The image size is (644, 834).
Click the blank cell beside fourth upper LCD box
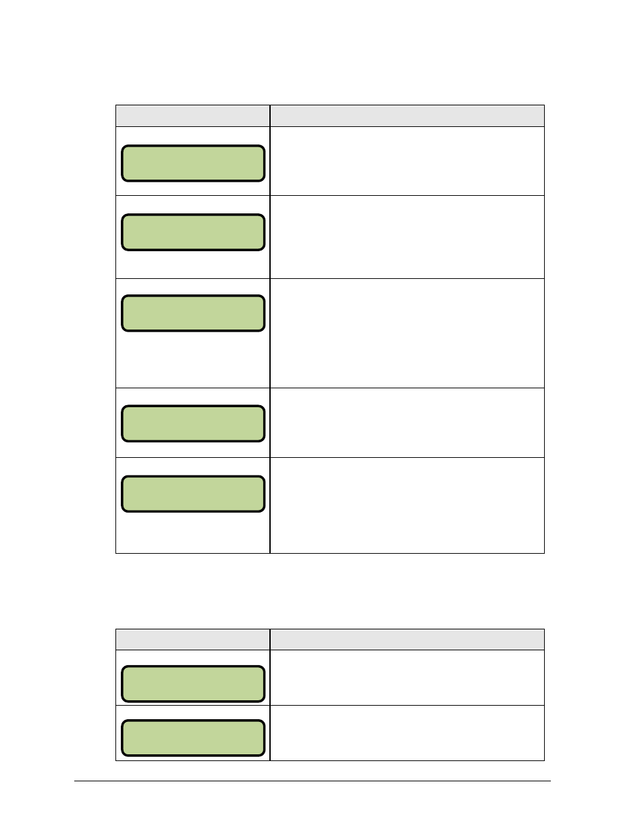pyautogui.click(x=407, y=423)
